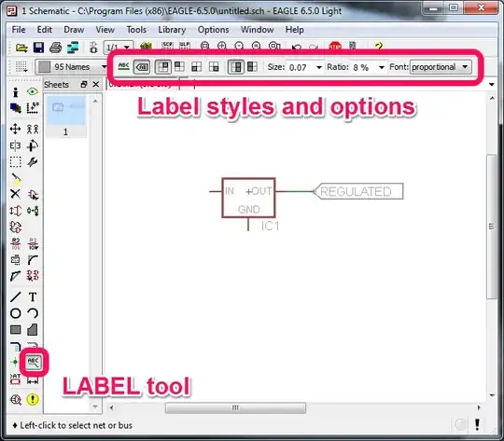
Task: Select the Invoke tool
Action: click(x=33, y=276)
